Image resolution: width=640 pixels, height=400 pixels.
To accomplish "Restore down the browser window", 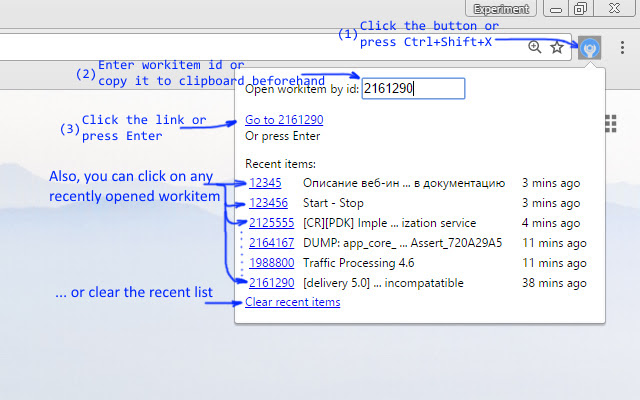I will [580, 9].
